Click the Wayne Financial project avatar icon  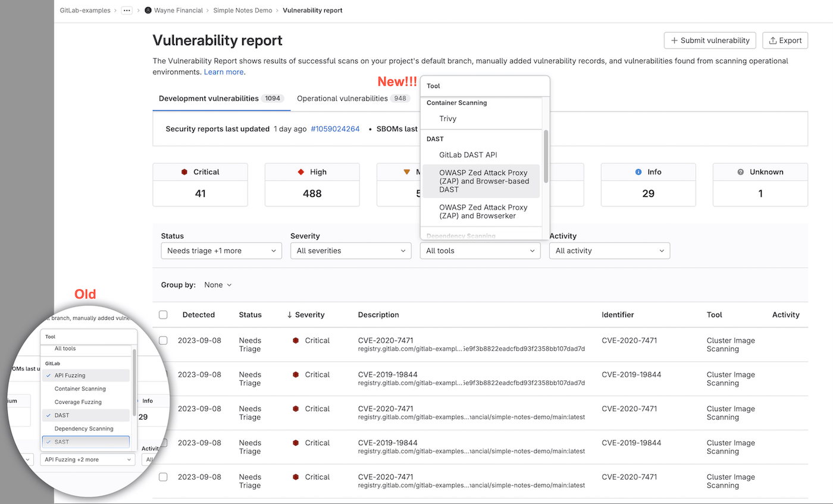[148, 10]
